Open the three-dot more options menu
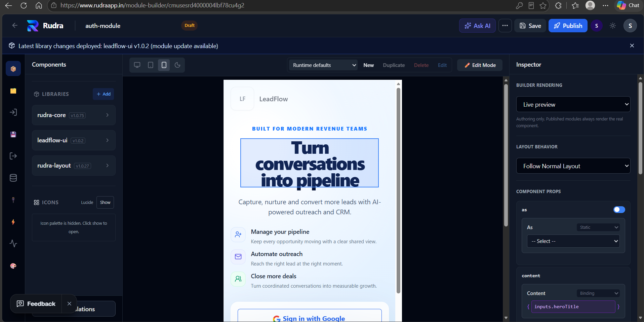This screenshot has height=322, width=644. tap(505, 26)
